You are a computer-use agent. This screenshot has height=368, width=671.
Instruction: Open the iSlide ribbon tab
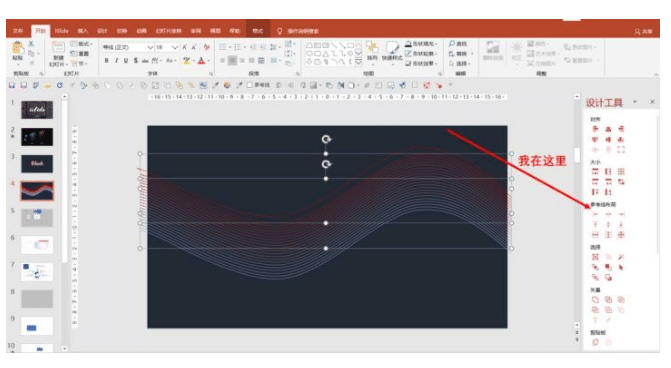click(62, 31)
